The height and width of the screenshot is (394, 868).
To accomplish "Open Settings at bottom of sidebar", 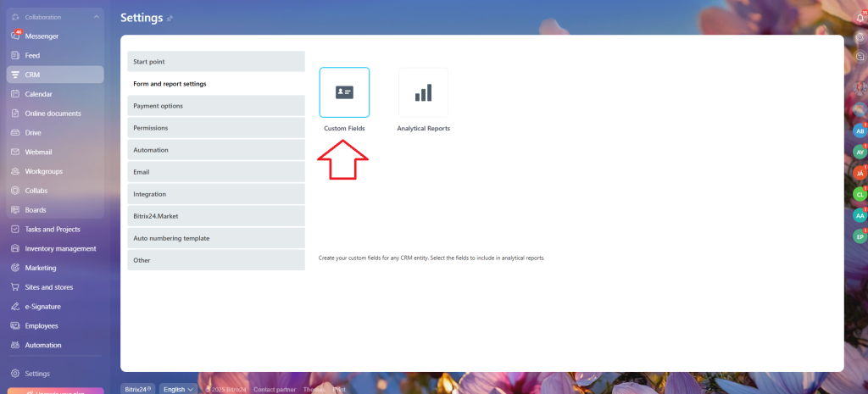I will pos(37,374).
